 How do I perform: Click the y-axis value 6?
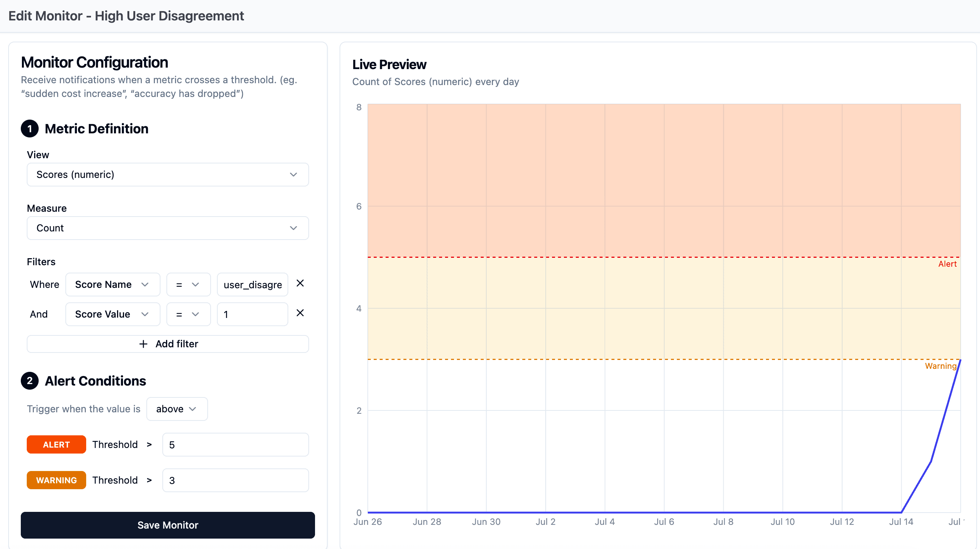(359, 207)
